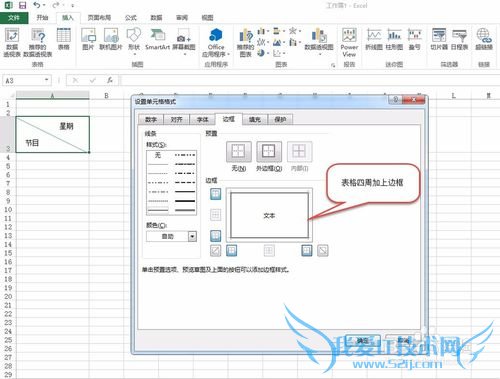Click the Recommended Charts icon
The image size is (500, 379).
click(246, 42)
